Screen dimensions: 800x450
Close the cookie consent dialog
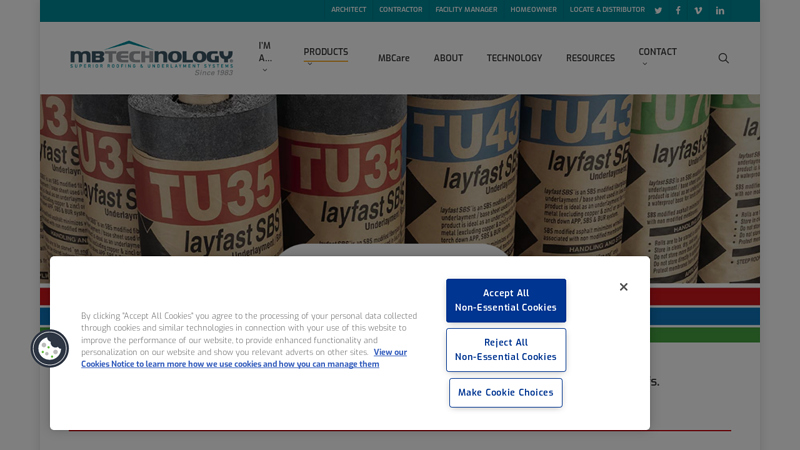point(623,287)
